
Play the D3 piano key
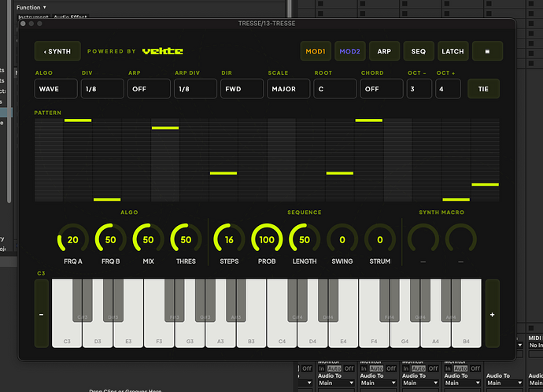(98, 335)
